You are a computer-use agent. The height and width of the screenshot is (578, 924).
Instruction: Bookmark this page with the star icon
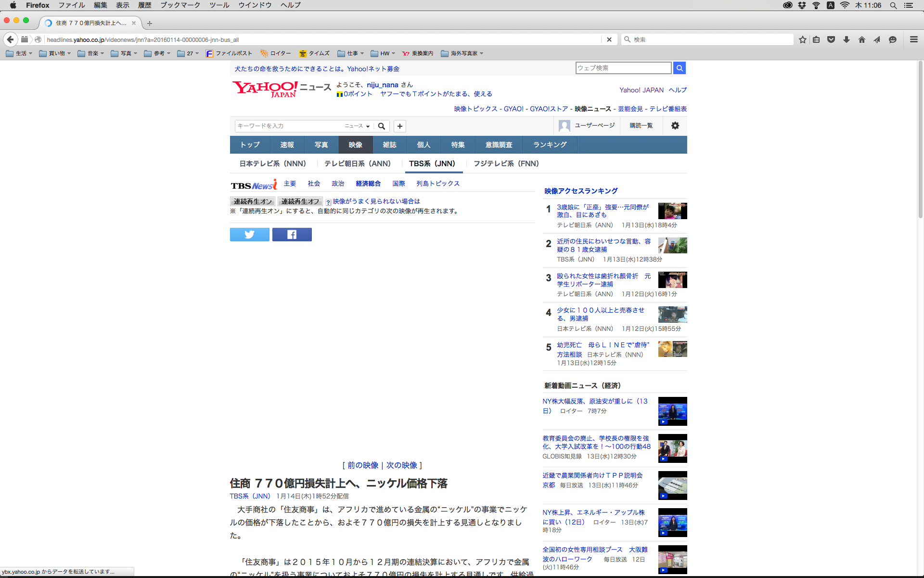802,39
